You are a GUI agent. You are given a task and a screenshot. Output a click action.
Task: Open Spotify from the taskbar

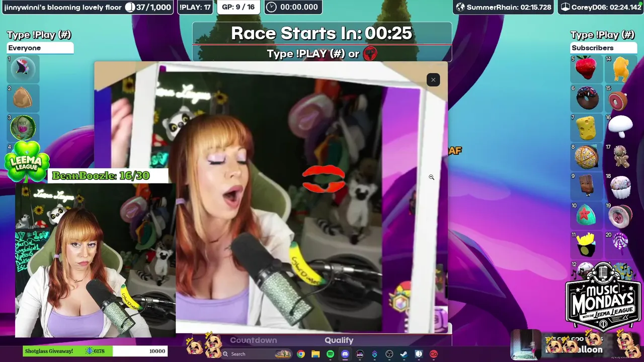(x=330, y=354)
